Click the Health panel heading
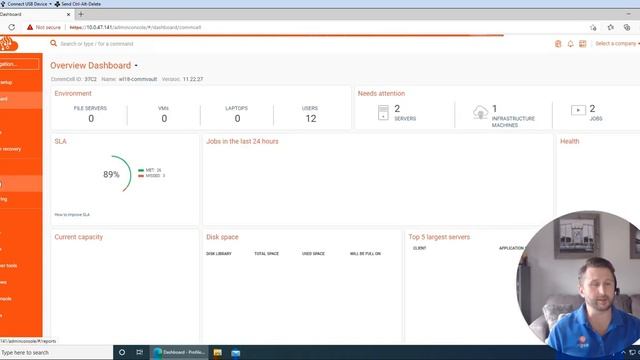Image resolution: width=640 pixels, height=360 pixels. coord(569,141)
